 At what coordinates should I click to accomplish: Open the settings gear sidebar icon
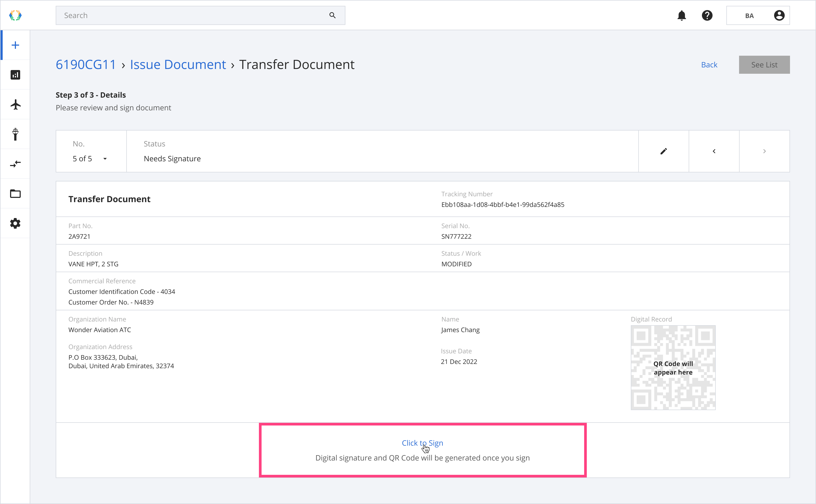15,223
